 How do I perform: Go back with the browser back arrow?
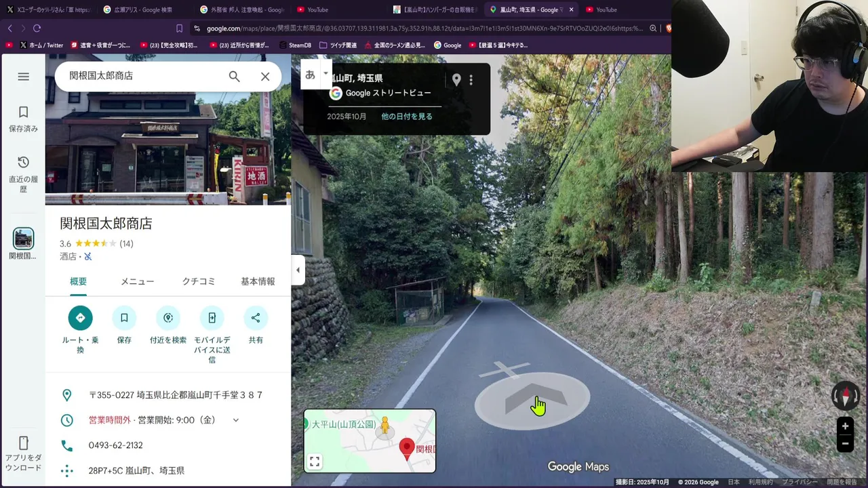click(9, 28)
